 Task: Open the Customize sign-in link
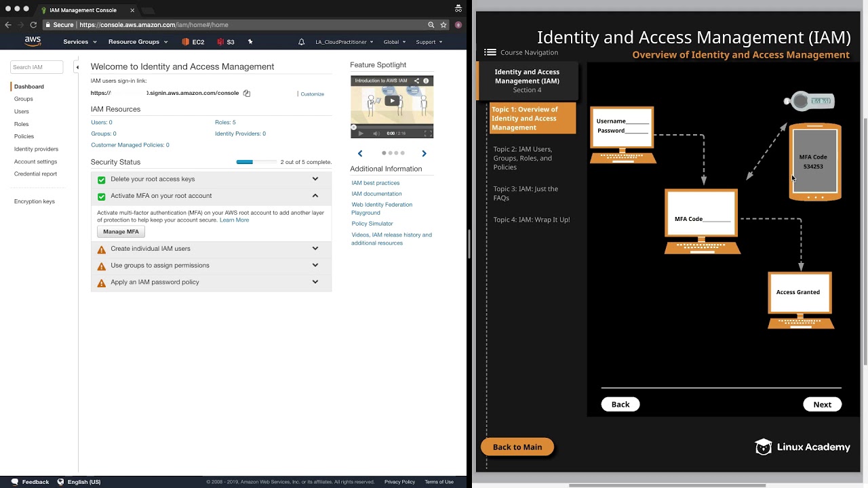313,94
